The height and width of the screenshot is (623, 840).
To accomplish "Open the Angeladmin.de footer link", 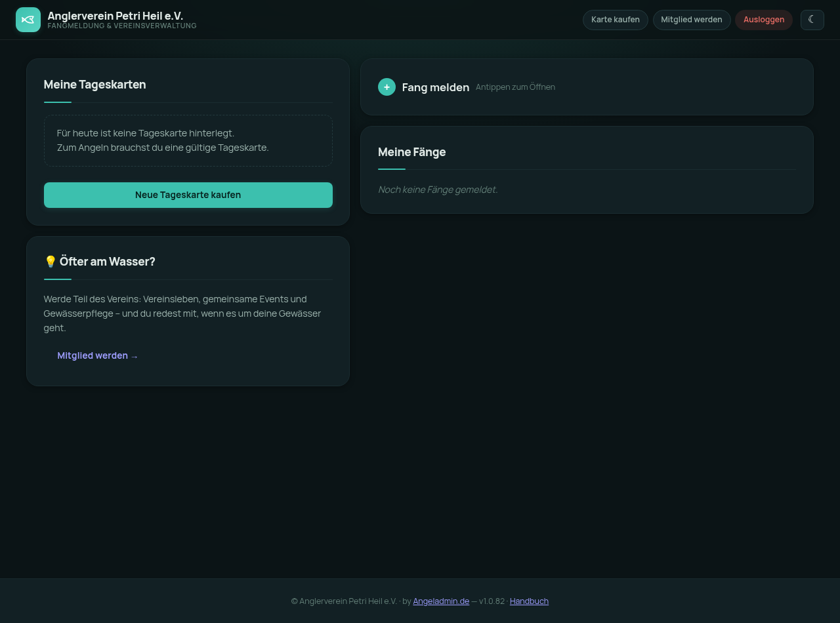I will [441, 601].
